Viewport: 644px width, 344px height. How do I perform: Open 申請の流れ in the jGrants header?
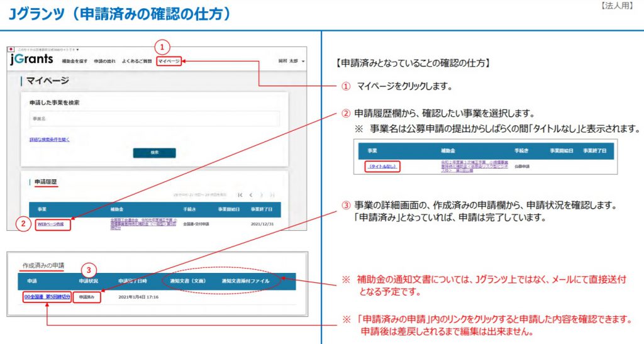(105, 61)
